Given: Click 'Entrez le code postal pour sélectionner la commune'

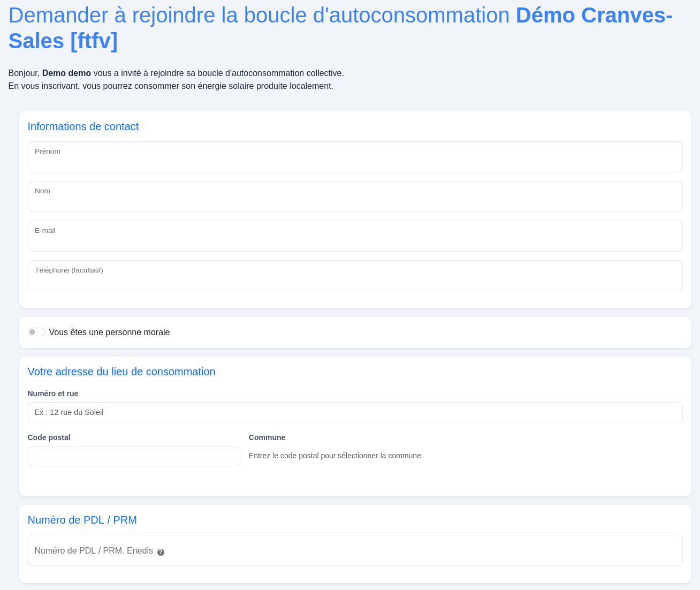Looking at the screenshot, I should point(335,456).
